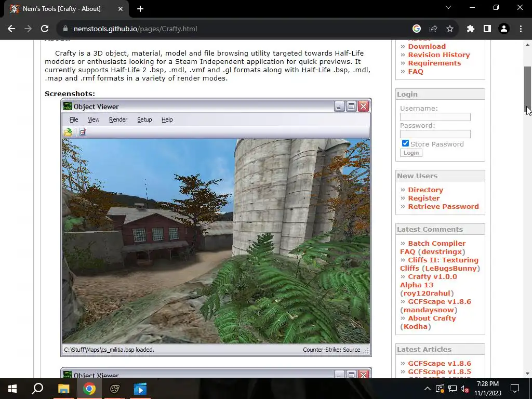
Task: Open the notification center icon
Action: tap(515, 389)
